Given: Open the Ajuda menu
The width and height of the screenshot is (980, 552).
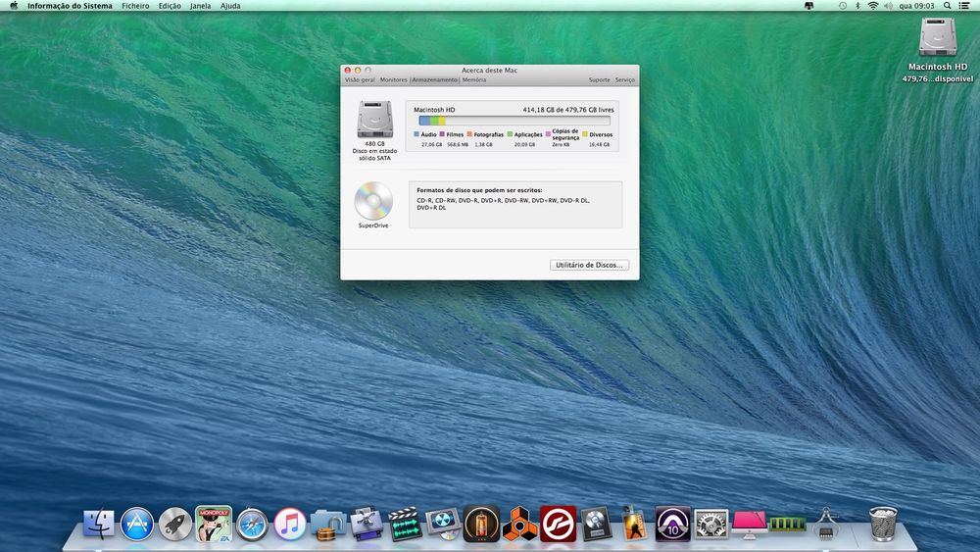Looking at the screenshot, I should (x=230, y=6).
